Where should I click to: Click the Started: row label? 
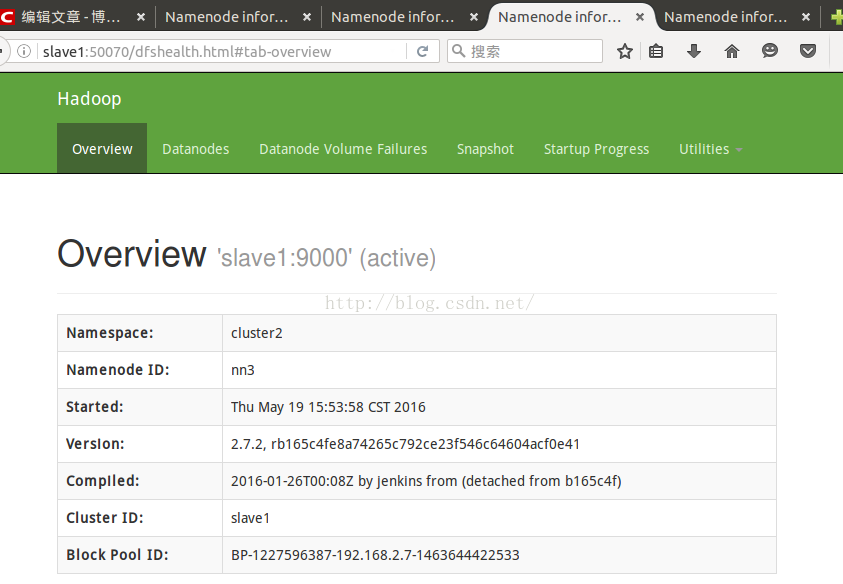point(95,407)
